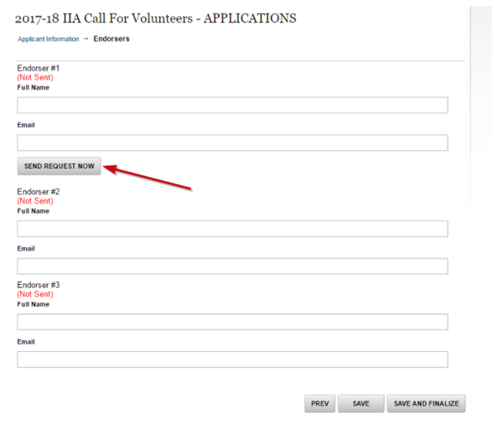Click the SEND REQUEST NOW button
Screen dimensions: 504x434
click(59, 166)
